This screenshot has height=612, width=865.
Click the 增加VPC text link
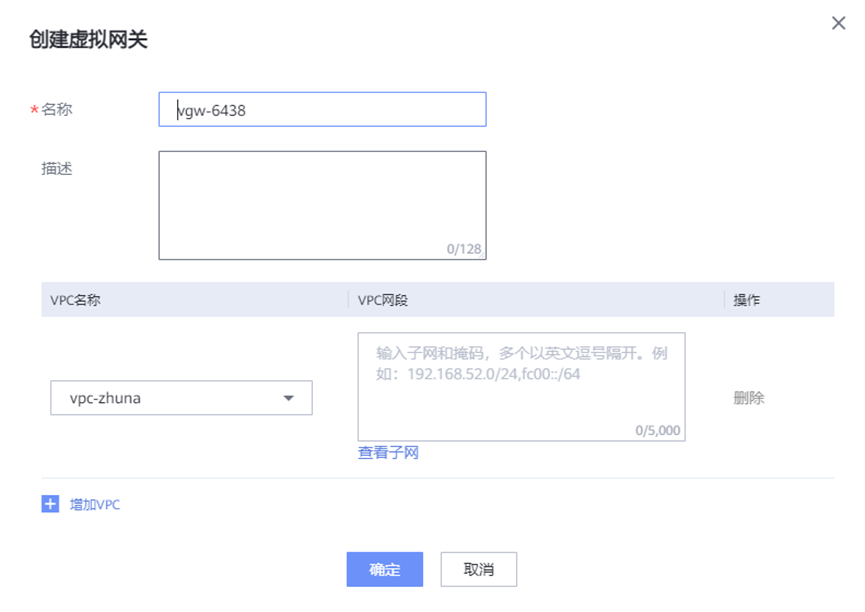pos(95,505)
